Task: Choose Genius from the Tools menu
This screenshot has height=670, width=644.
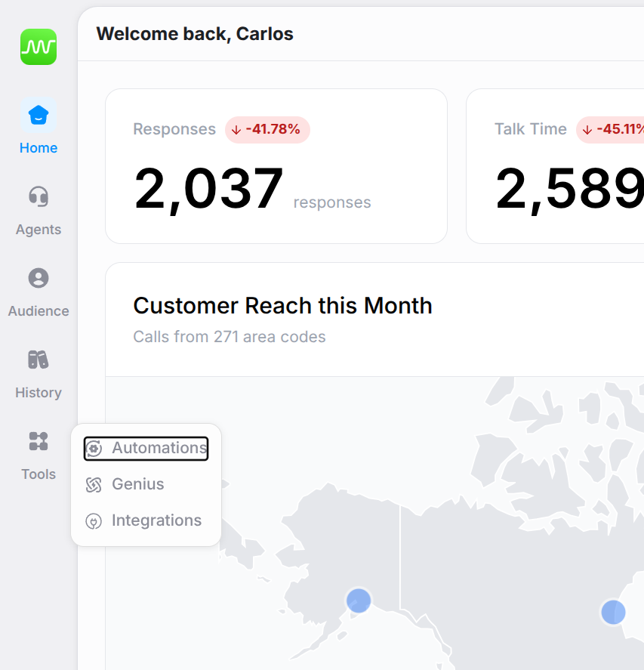Action: (138, 484)
